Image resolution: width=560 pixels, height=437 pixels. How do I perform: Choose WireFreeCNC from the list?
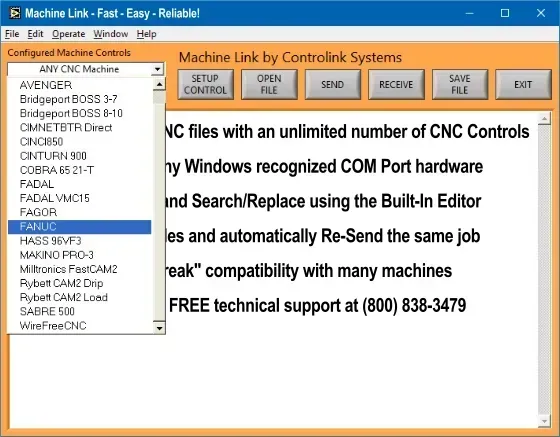[79, 326]
